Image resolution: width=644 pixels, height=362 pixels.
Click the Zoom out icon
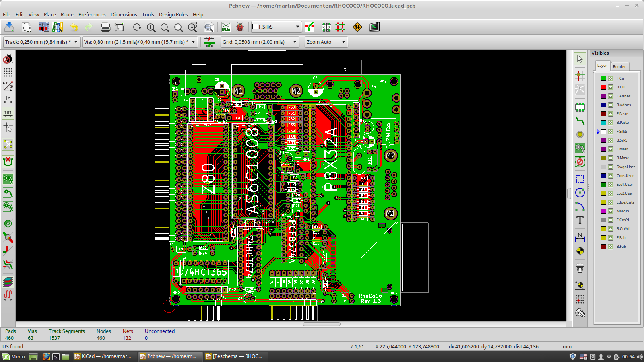[x=165, y=27]
